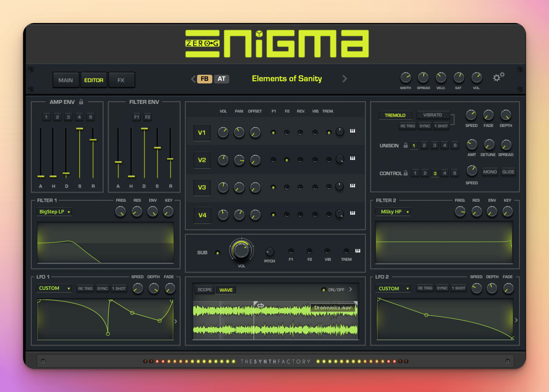Image resolution: width=549 pixels, height=392 pixels.
Task: Click the loop icon on waveform
Action: click(260, 306)
